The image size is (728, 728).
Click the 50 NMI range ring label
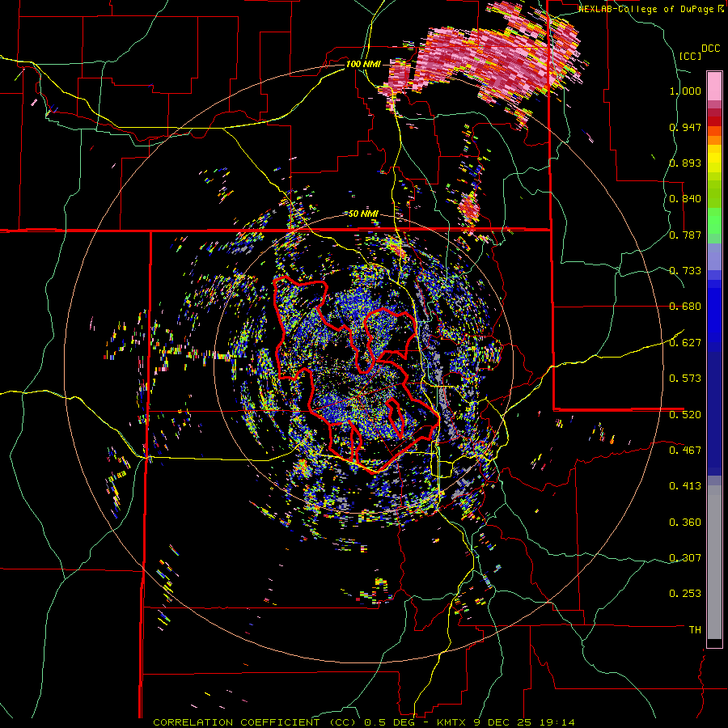coord(363,214)
